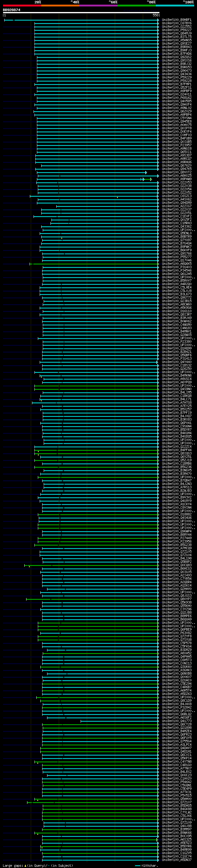Open hit UniRef100_O22552
The width and height of the screenshot is (197, 868).
pos(176,26)
